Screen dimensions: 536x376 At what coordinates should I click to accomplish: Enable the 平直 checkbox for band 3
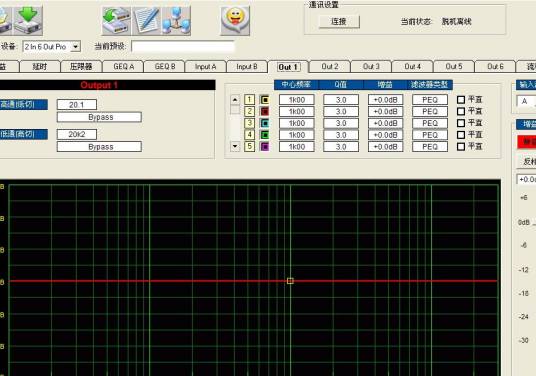tap(461, 123)
